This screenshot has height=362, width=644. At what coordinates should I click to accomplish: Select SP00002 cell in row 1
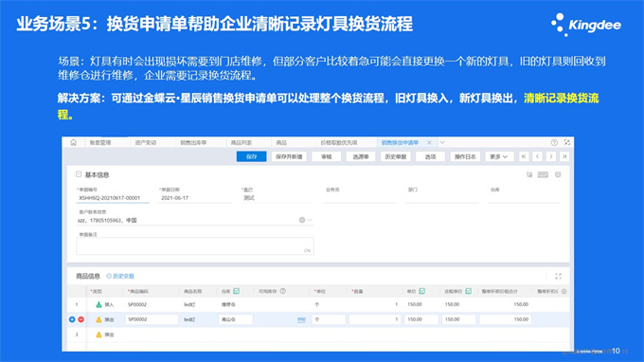pos(137,304)
